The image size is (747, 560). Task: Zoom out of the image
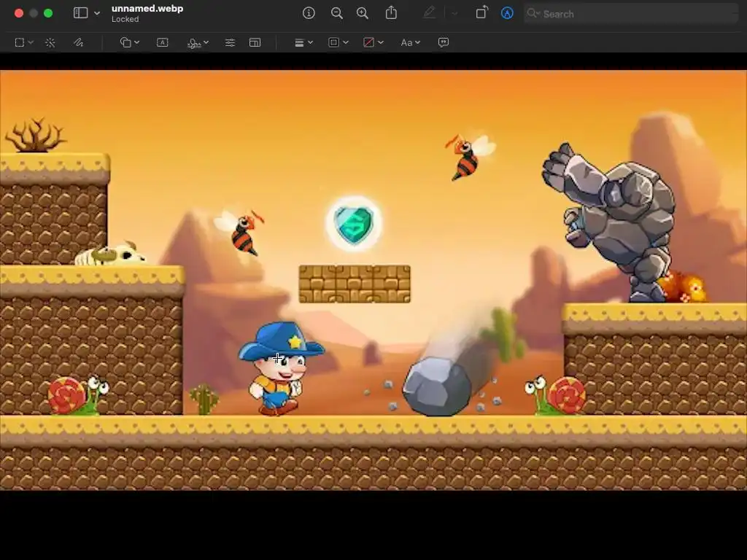337,13
